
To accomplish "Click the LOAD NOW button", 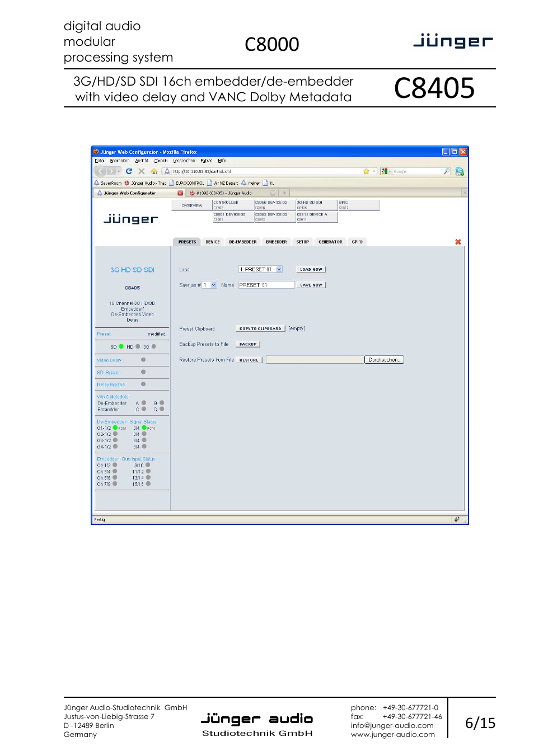I will pos(311,269).
